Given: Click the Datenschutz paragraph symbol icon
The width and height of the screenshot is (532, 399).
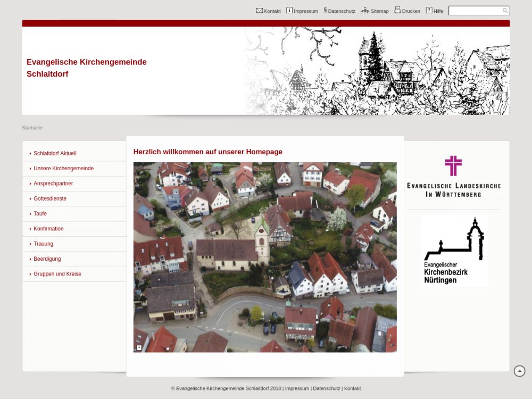Looking at the screenshot, I should [x=325, y=11].
